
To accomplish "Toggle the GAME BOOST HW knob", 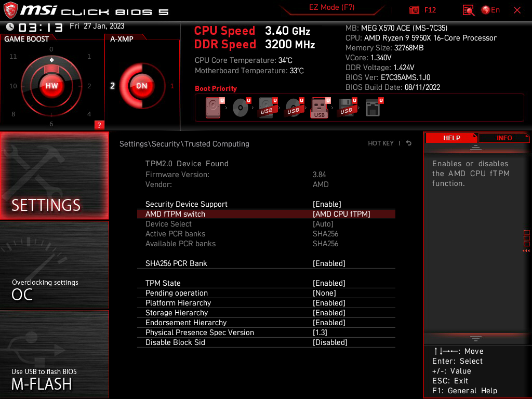I will pos(51,86).
